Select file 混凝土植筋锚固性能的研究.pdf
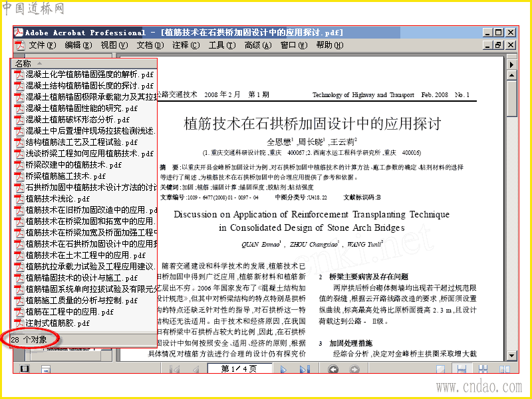 (82, 108)
